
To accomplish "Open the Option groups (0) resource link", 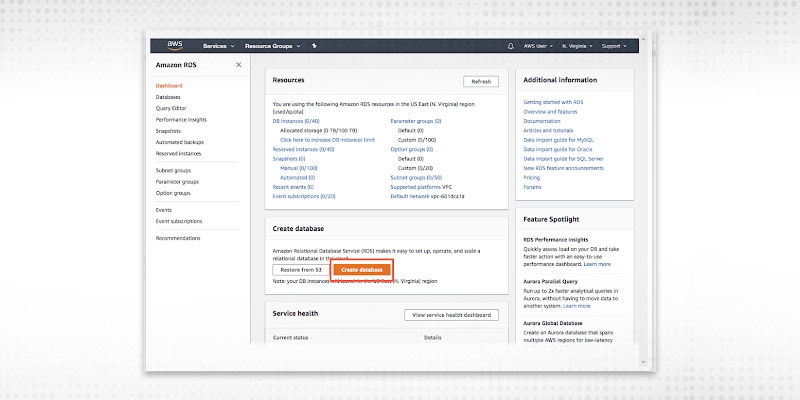I will [412, 149].
